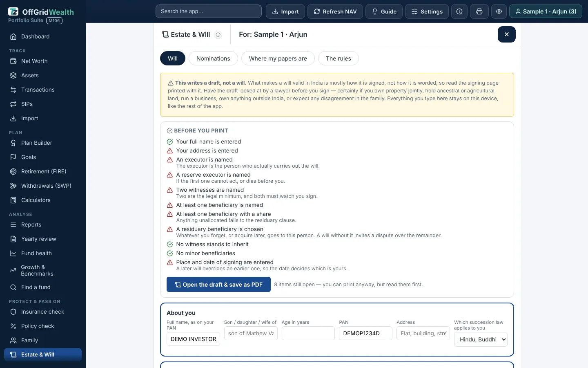Open Settings from the top toolbar

tap(427, 11)
